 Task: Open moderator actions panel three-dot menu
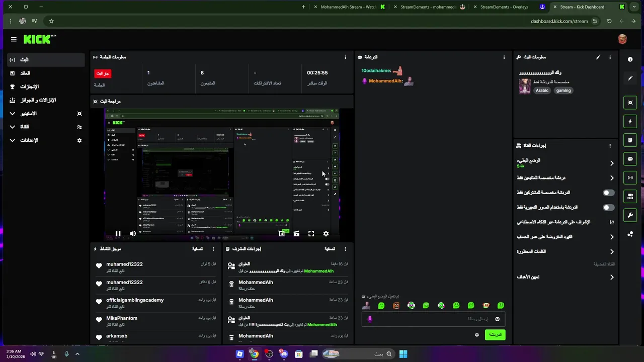pyautogui.click(x=345, y=249)
